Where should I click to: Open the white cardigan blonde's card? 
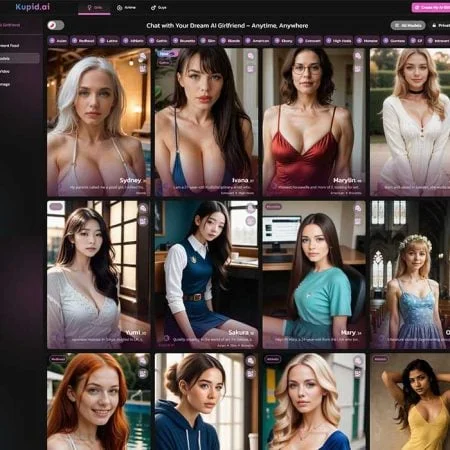coord(410,122)
